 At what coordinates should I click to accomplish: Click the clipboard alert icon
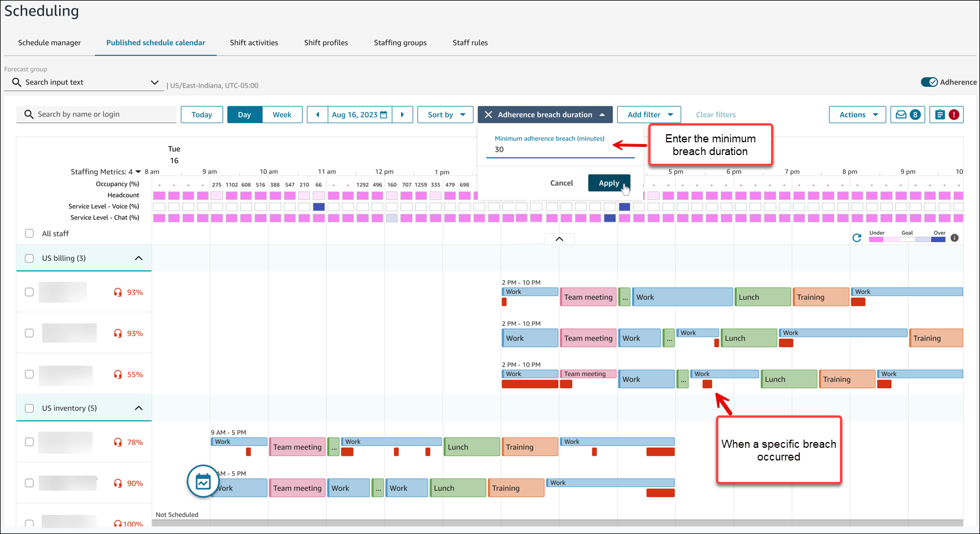pyautogui.click(x=946, y=115)
